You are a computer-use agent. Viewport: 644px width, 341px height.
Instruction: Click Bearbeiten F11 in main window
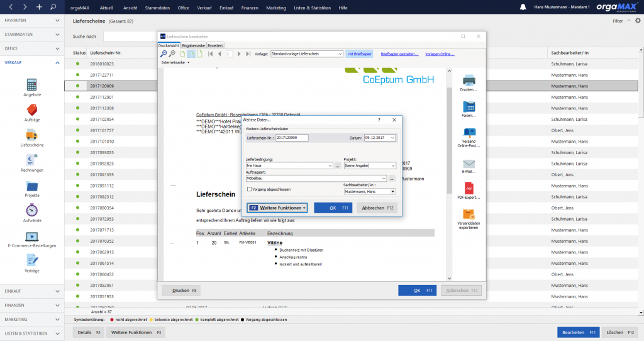(579, 332)
